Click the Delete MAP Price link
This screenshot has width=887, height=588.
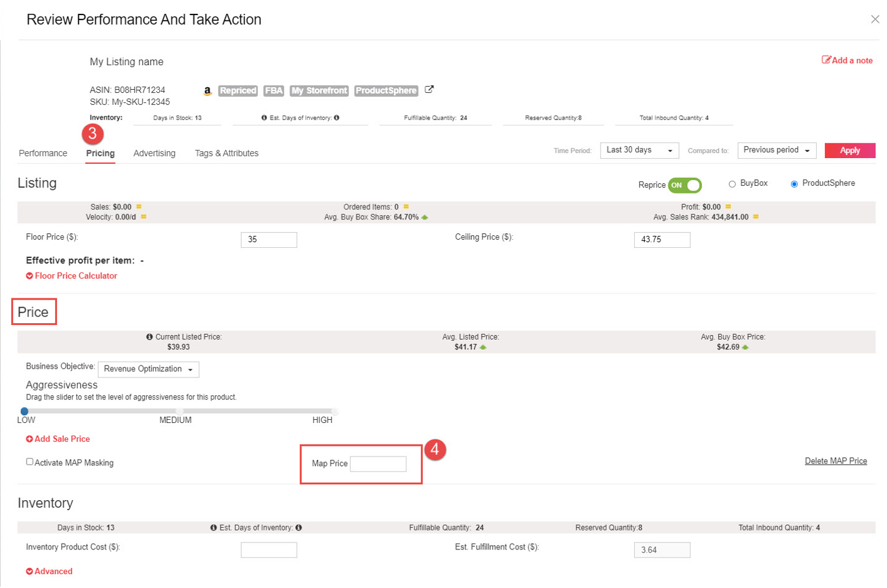(x=835, y=461)
